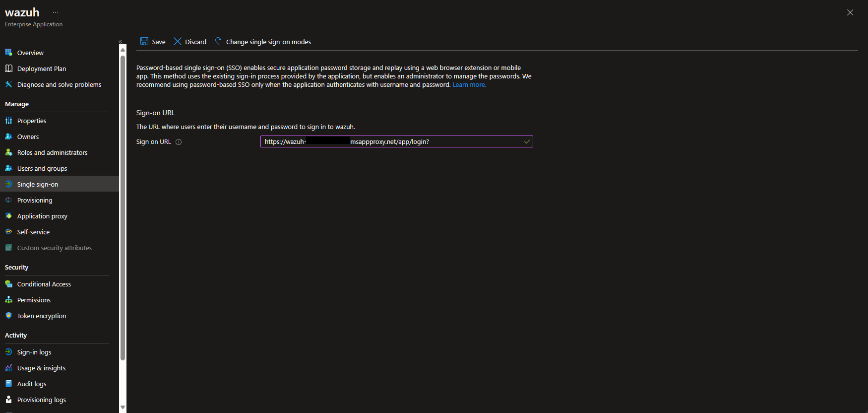This screenshot has width=868, height=413.
Task: Open the Token encryption label
Action: coord(42,316)
